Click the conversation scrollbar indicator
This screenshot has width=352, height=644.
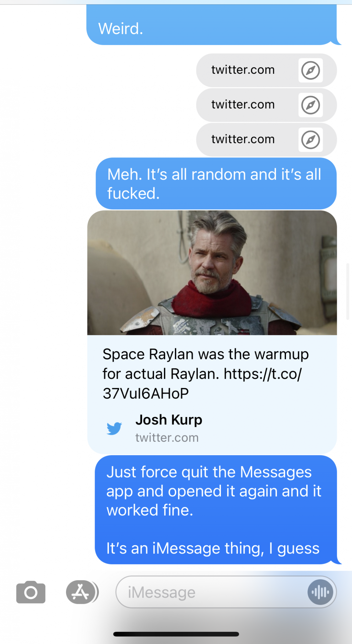(347, 291)
